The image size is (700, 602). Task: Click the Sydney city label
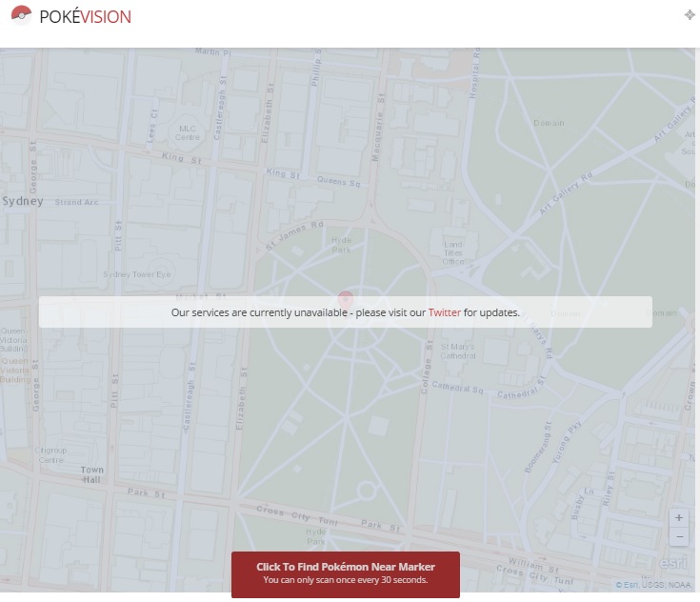pyautogui.click(x=23, y=201)
